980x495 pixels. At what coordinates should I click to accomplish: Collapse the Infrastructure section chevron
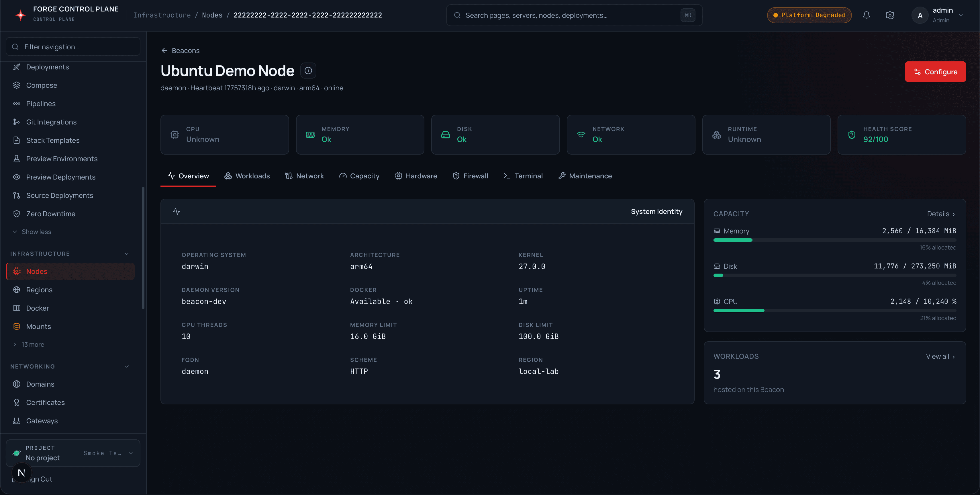pos(127,254)
